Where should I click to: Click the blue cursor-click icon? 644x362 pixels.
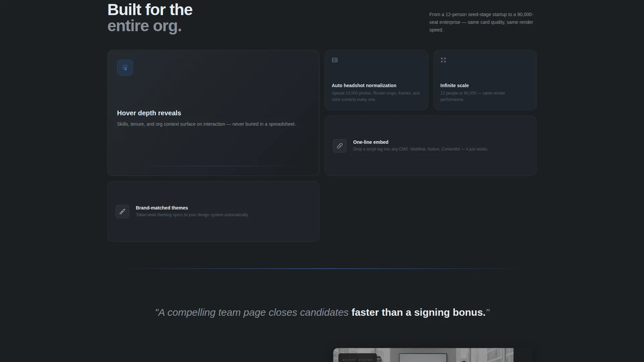click(x=125, y=68)
